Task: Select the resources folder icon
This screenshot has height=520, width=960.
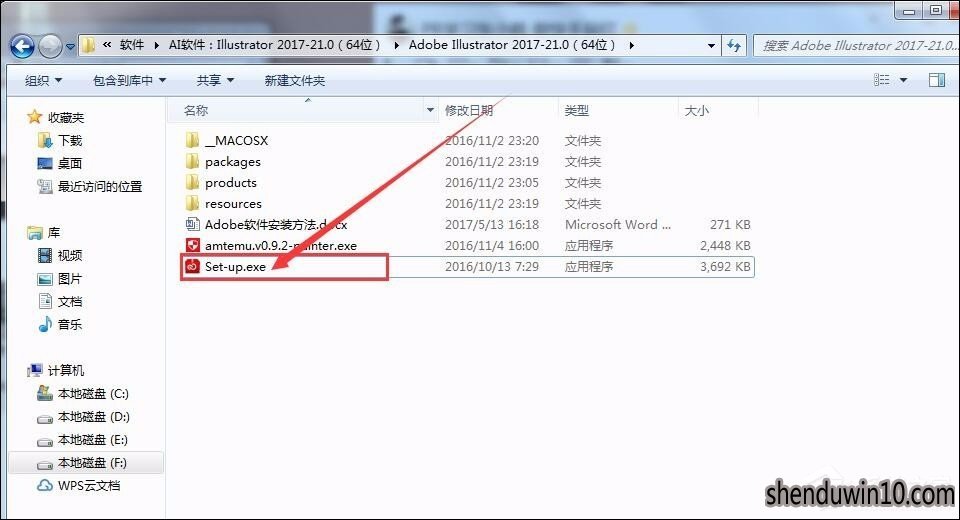Action: point(192,203)
